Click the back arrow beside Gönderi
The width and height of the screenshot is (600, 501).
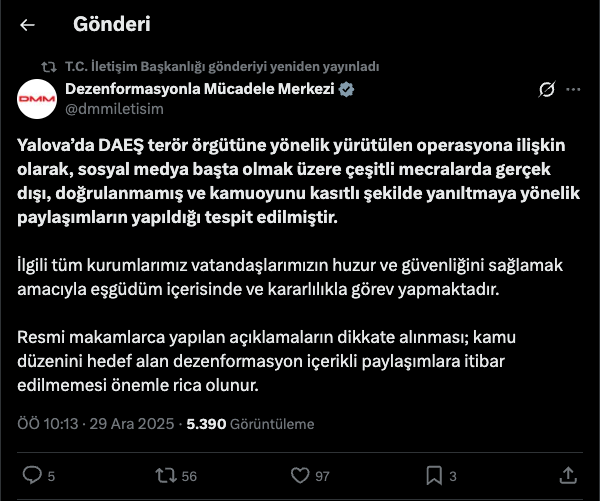(28, 25)
